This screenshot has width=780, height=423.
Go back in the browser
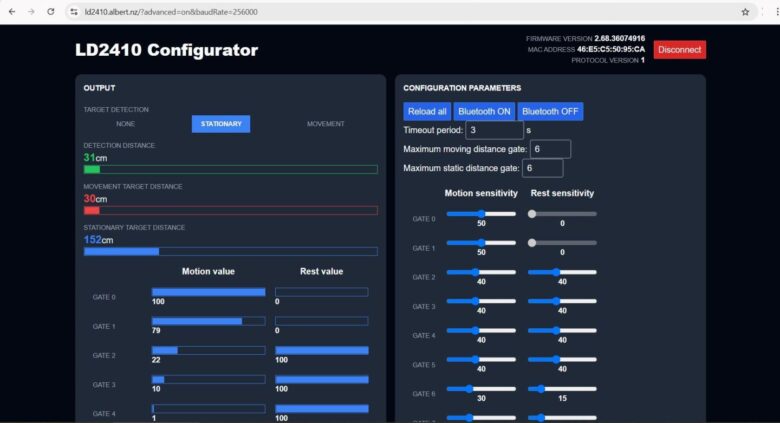pyautogui.click(x=12, y=11)
